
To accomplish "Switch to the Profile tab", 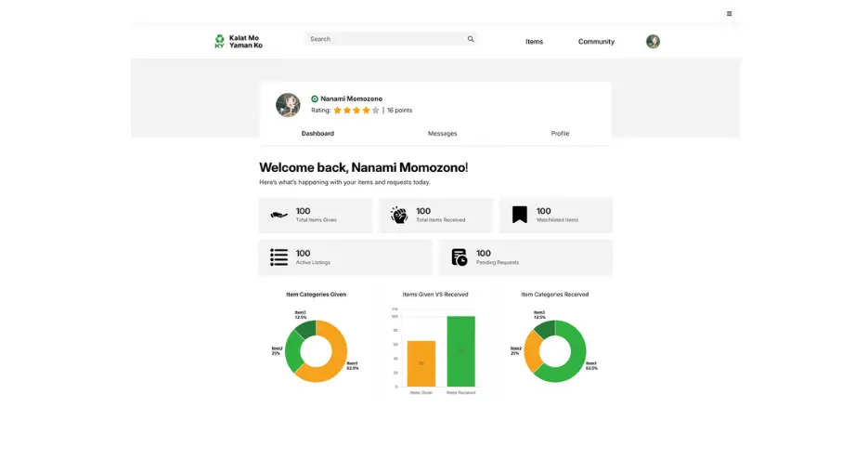I will pyautogui.click(x=560, y=134).
